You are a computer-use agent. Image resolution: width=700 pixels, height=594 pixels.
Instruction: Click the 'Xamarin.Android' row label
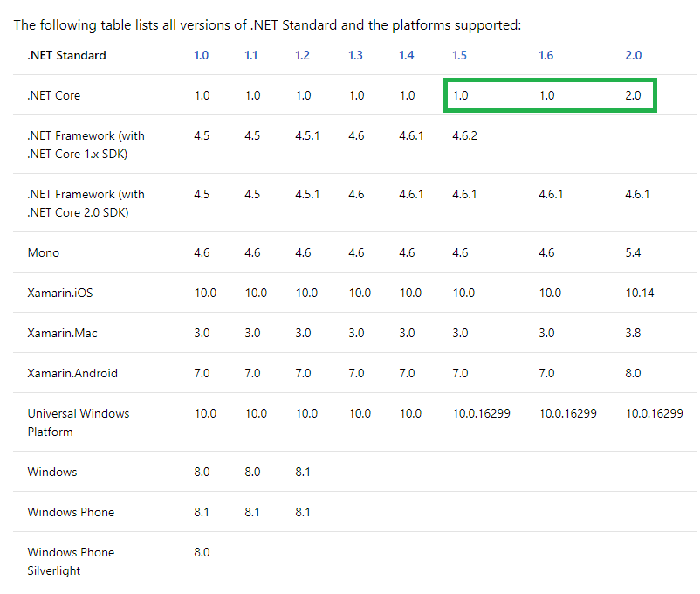tap(72, 374)
